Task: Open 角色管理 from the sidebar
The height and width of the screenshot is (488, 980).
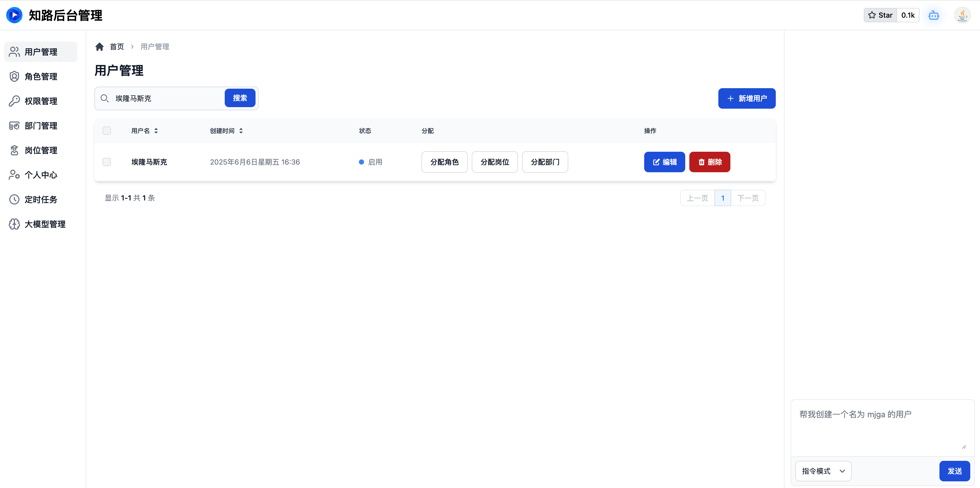Action: tap(41, 76)
